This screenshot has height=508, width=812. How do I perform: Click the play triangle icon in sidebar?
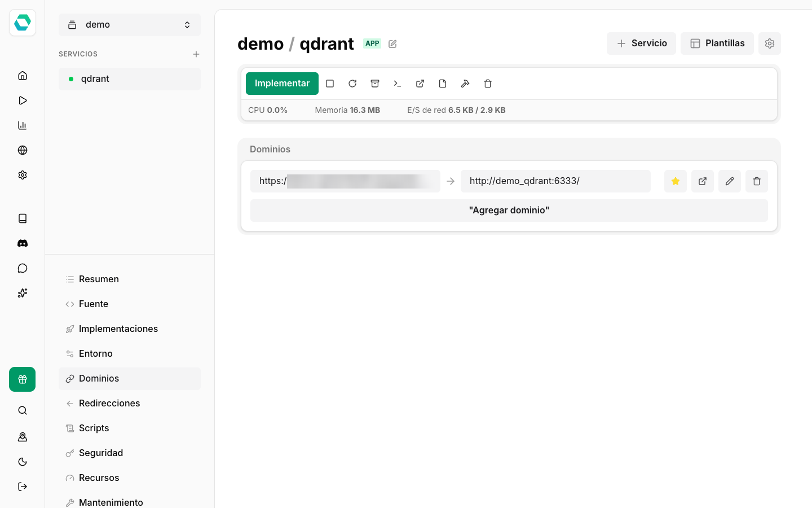click(23, 100)
